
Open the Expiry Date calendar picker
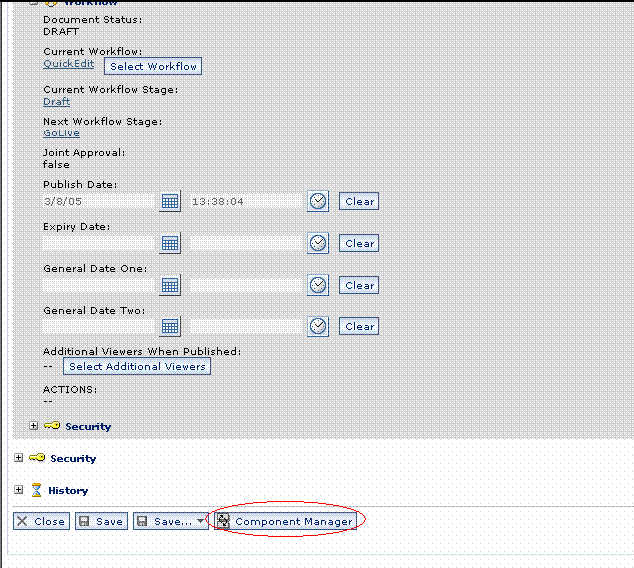pos(170,243)
